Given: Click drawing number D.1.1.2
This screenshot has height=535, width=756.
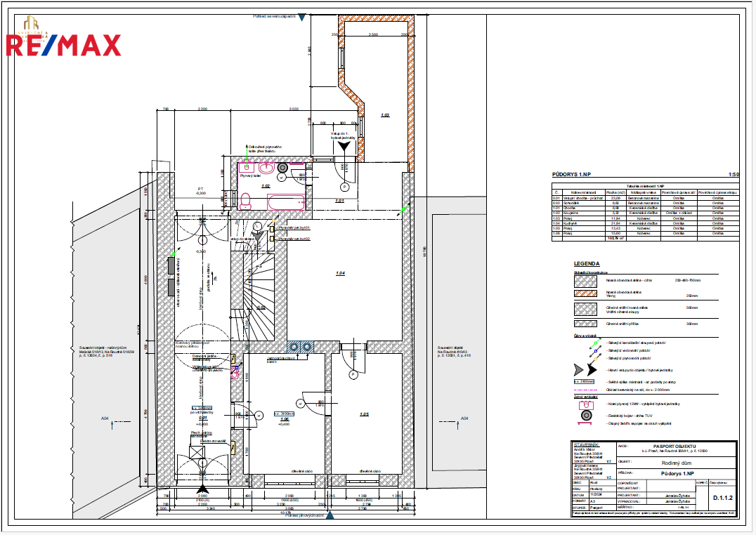Looking at the screenshot, I should click(723, 498).
